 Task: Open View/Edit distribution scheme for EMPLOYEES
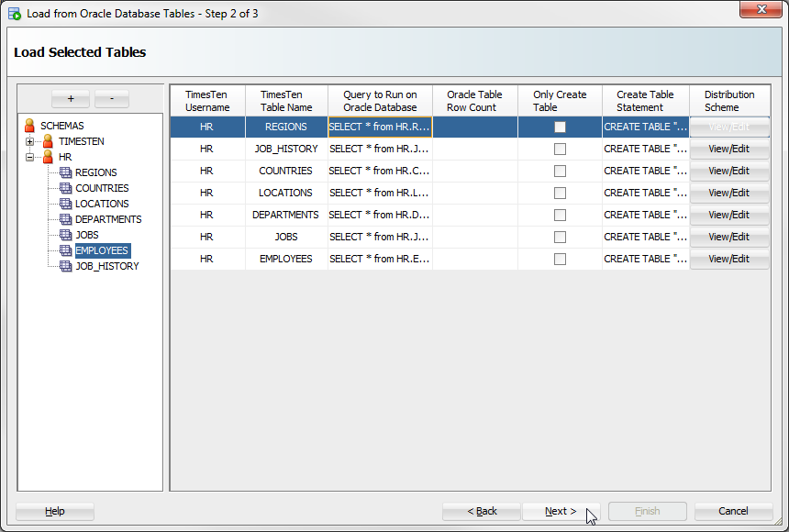click(729, 259)
